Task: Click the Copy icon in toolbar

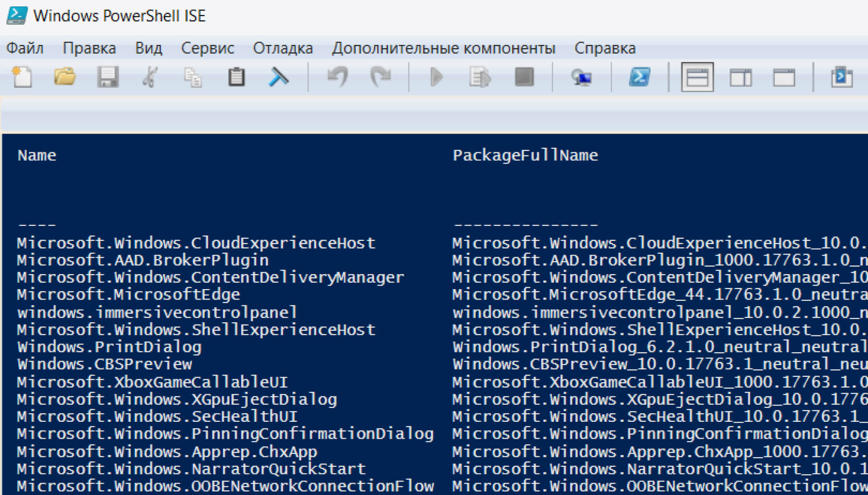Action: [x=193, y=77]
